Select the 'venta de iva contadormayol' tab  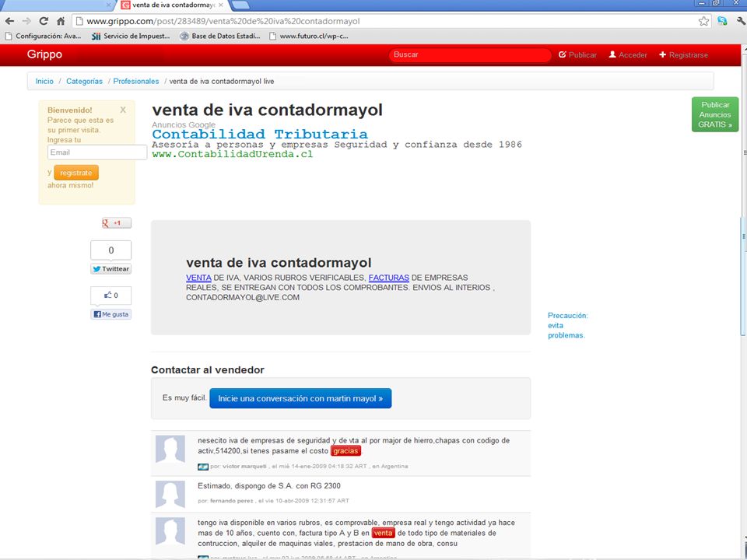pos(172,5)
